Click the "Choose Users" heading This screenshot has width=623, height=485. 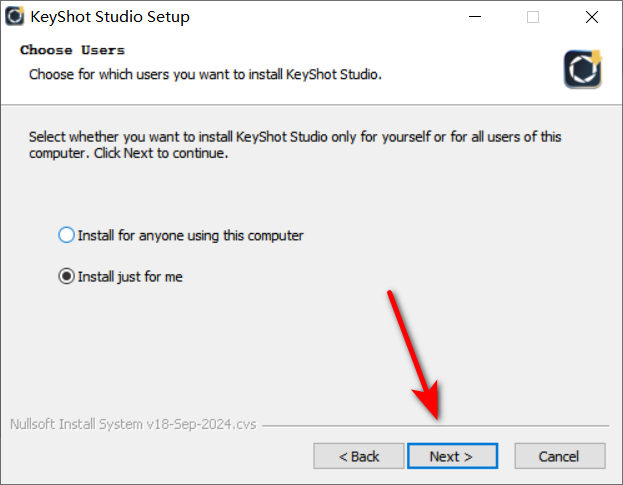point(72,50)
